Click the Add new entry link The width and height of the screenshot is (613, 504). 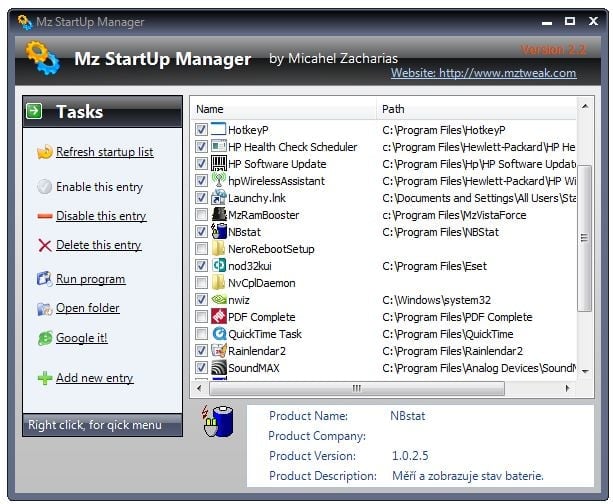pos(95,378)
